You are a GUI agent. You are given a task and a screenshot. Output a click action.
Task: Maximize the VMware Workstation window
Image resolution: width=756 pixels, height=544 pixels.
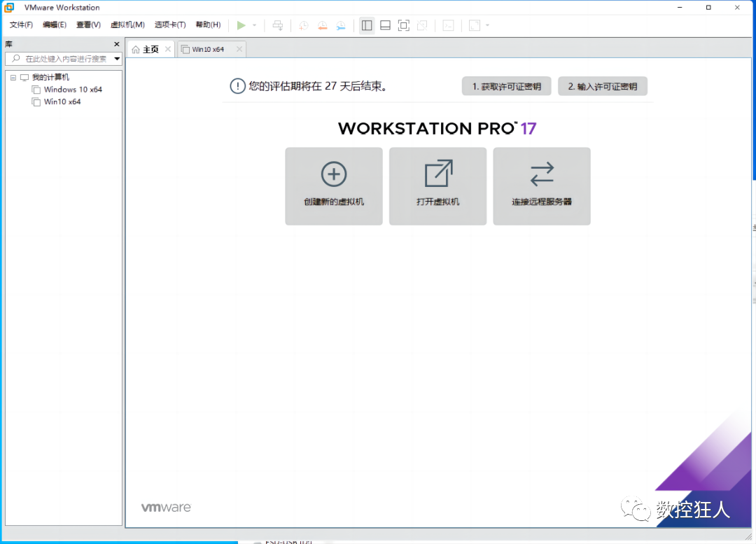(708, 7)
